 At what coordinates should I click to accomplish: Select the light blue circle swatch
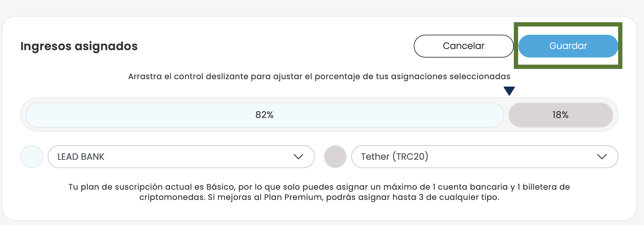[x=32, y=157]
